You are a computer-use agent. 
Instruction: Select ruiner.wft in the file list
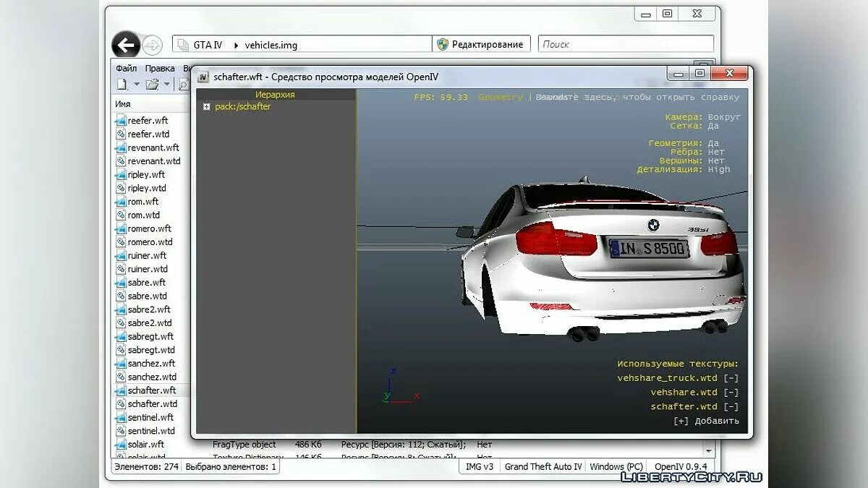[147, 255]
